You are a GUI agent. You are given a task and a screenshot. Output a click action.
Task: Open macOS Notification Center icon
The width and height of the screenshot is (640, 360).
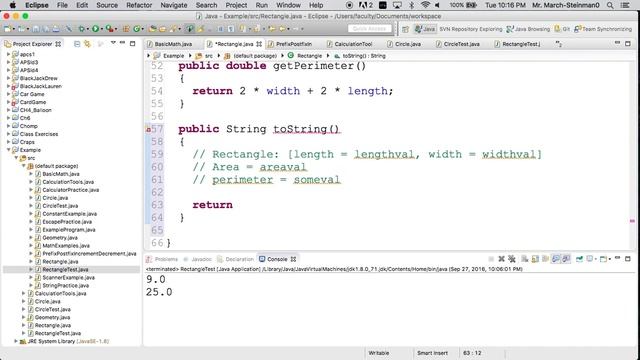tap(625, 5)
